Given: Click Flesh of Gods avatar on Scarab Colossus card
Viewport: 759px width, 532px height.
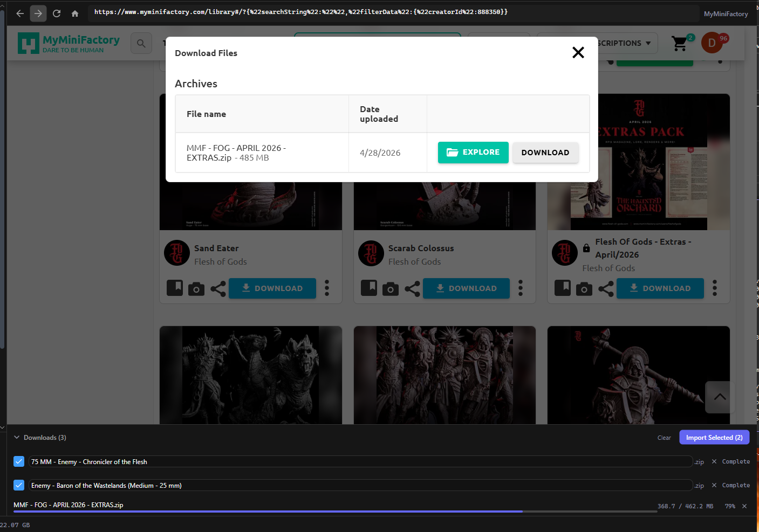Looking at the screenshot, I should click(x=371, y=253).
